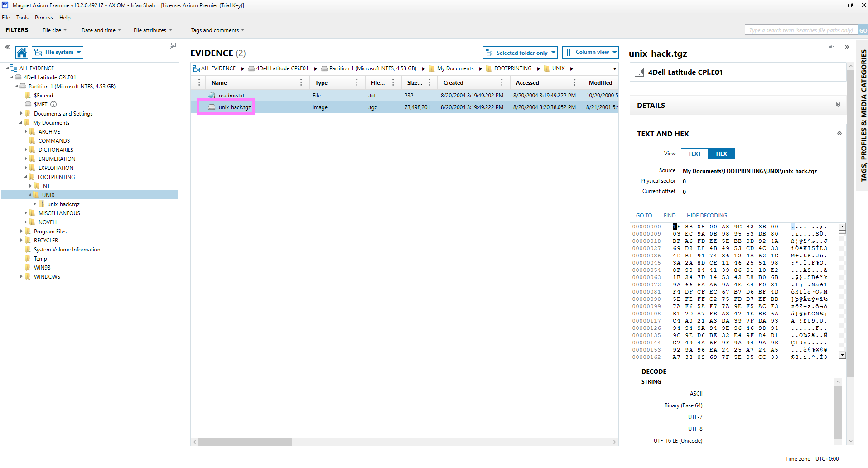868x468 pixels.
Task: Collapse the TEXT AND HEX section
Action: (839, 133)
